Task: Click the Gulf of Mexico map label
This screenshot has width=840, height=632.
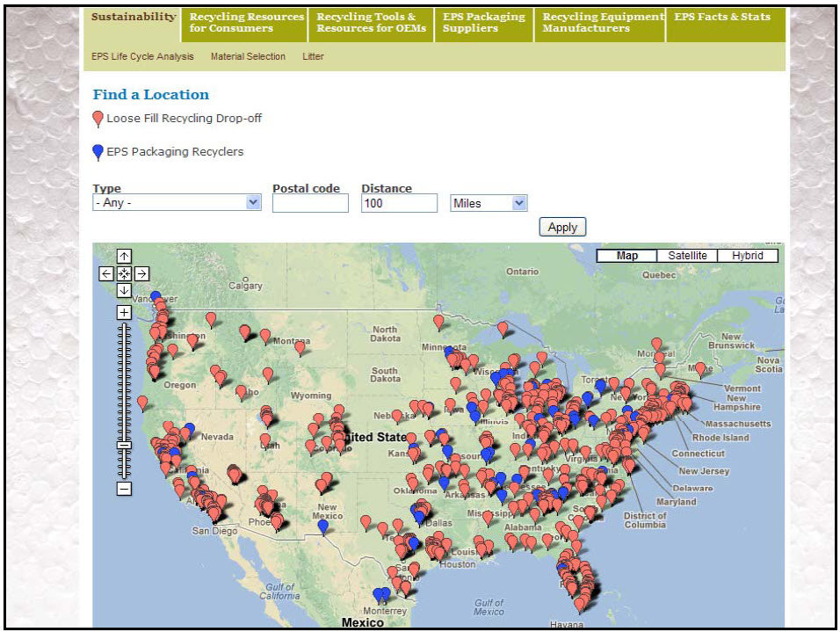Action: [x=489, y=607]
